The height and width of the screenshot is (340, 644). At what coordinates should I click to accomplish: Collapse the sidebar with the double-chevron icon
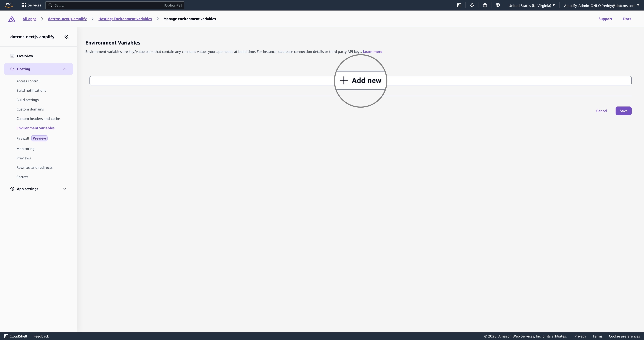point(66,36)
